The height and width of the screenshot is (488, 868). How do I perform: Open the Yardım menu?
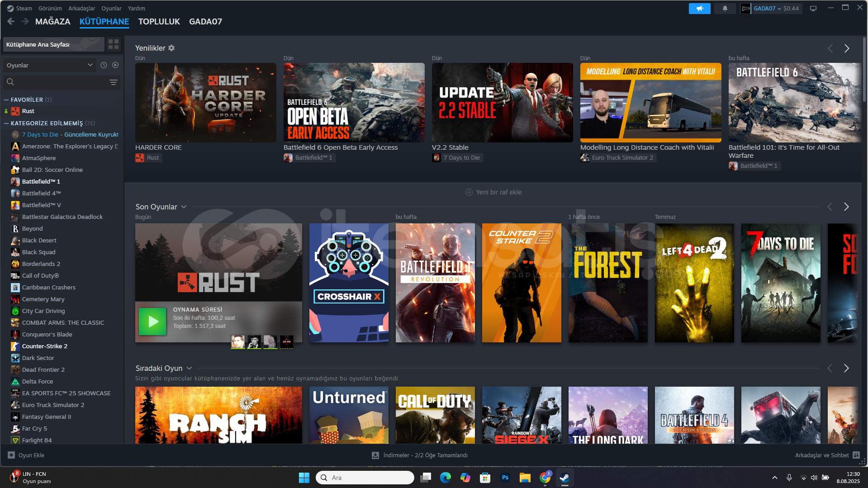tap(136, 8)
